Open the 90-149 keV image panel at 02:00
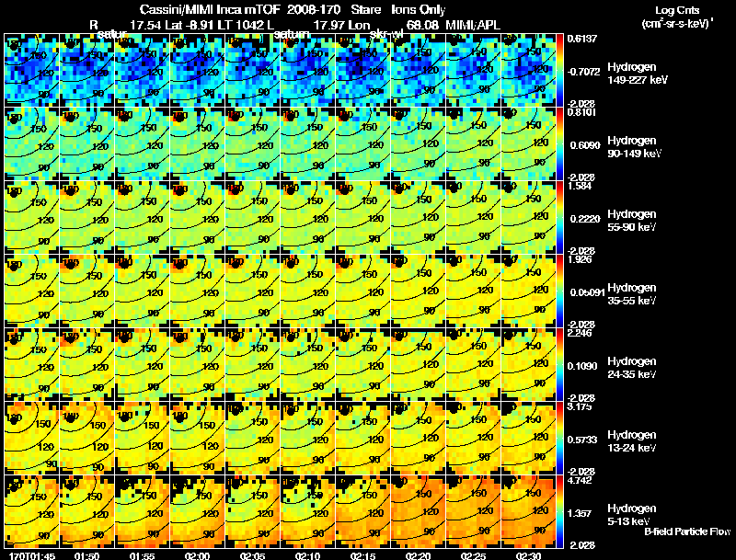The height and width of the screenshot is (560, 736). (x=197, y=144)
